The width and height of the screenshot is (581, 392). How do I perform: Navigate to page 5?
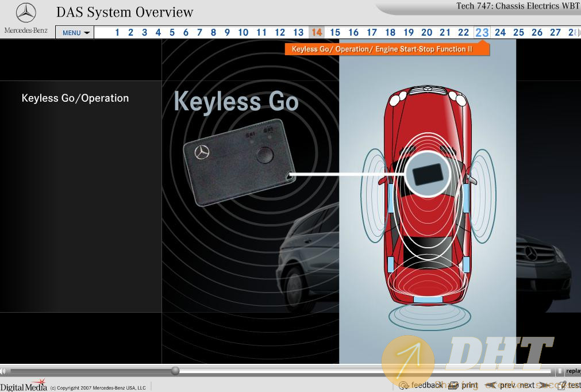[x=172, y=33]
